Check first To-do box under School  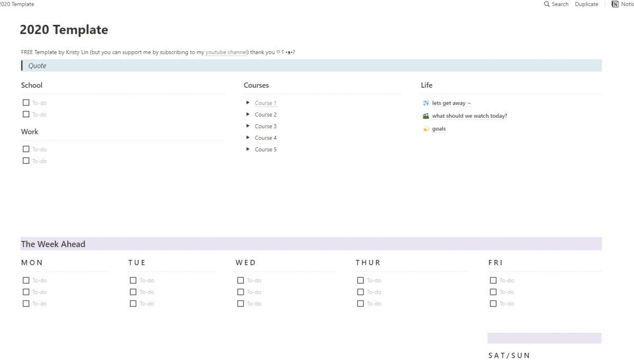(26, 102)
